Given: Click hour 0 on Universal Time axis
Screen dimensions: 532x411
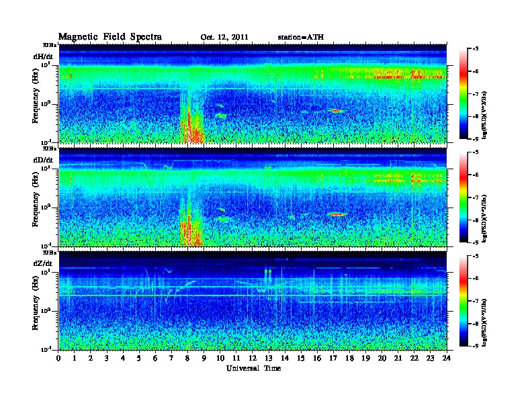Looking at the screenshot, I should click(58, 359).
